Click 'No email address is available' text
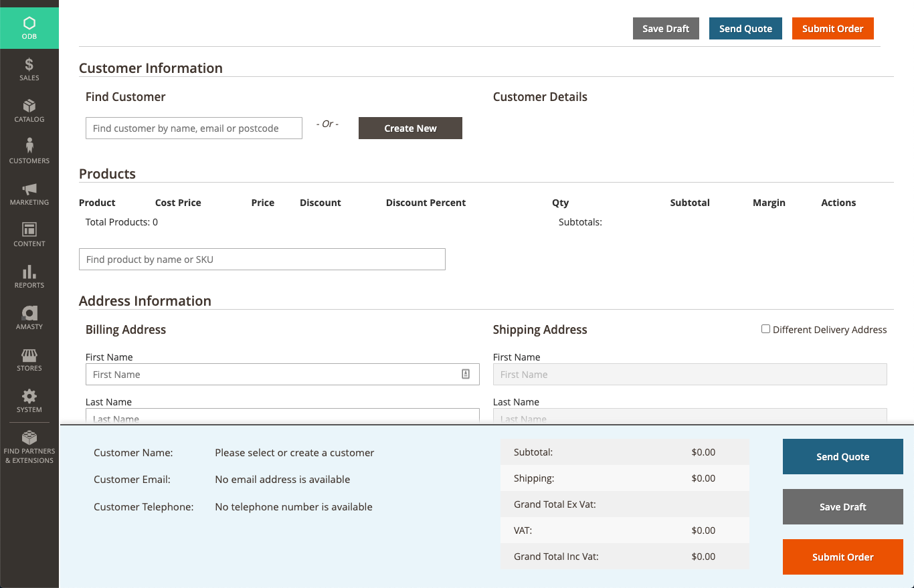 pos(282,480)
